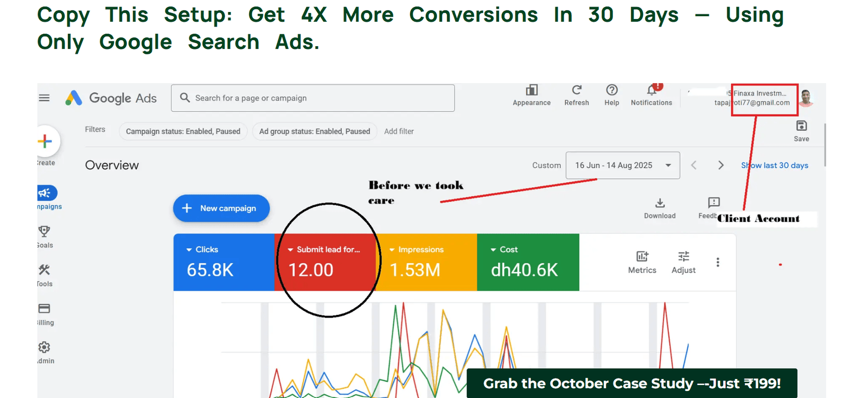Open the date range dropdown 16 Jun - 14 Aug 2025

tap(623, 165)
